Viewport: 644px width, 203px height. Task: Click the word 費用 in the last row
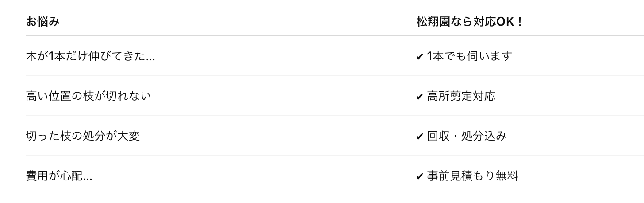[37, 176]
